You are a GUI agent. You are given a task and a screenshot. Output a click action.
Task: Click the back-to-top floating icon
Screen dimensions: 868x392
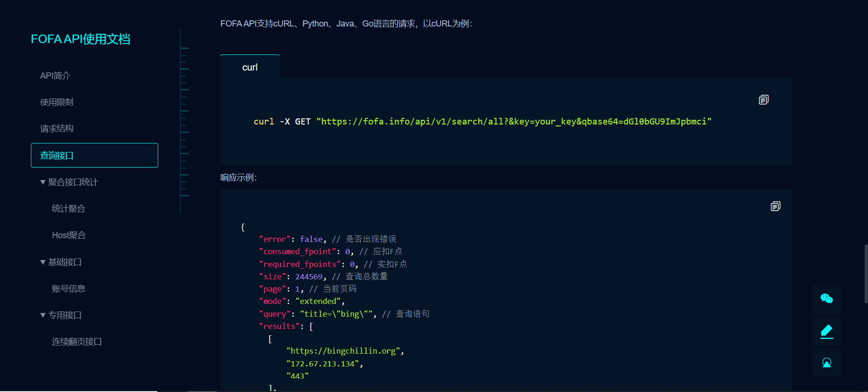[x=826, y=363]
